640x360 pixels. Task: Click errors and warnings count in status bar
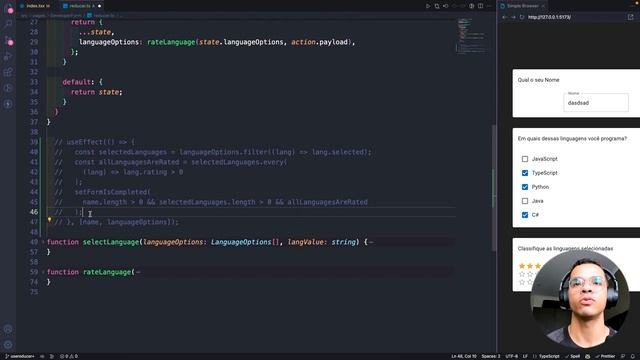[69, 356]
